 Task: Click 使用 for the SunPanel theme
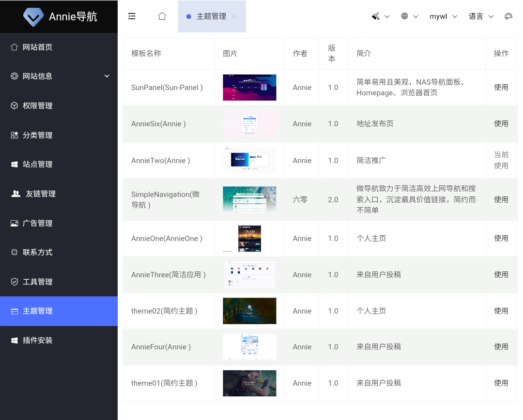point(501,88)
